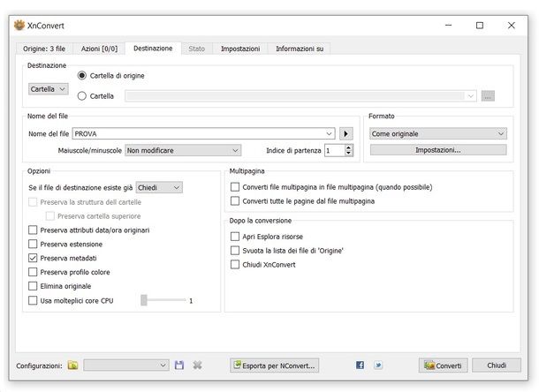The width and height of the screenshot is (539, 392).
Task: Click the CPU core count slider
Action: pos(163,301)
